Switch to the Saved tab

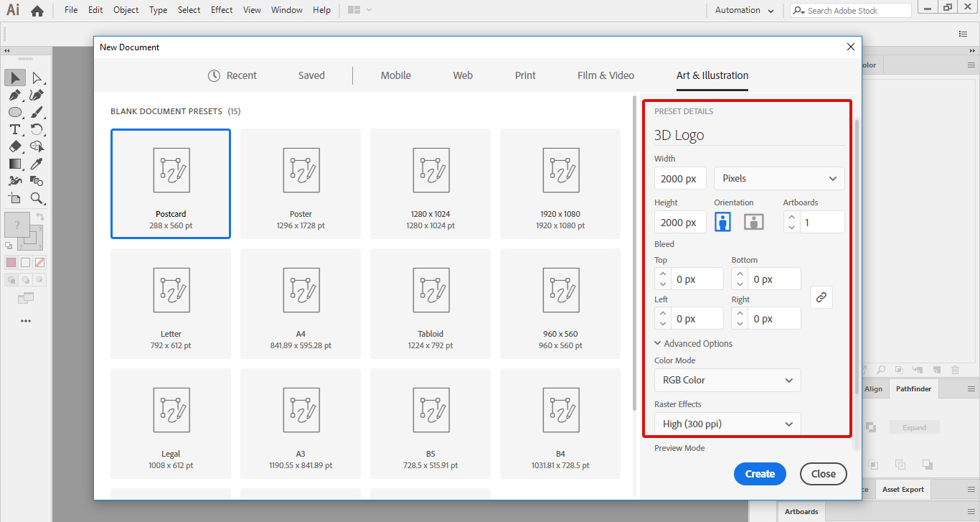coord(311,75)
